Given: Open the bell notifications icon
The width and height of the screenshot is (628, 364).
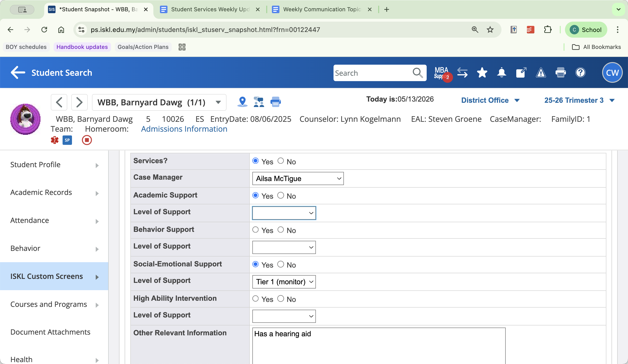Looking at the screenshot, I should click(501, 73).
